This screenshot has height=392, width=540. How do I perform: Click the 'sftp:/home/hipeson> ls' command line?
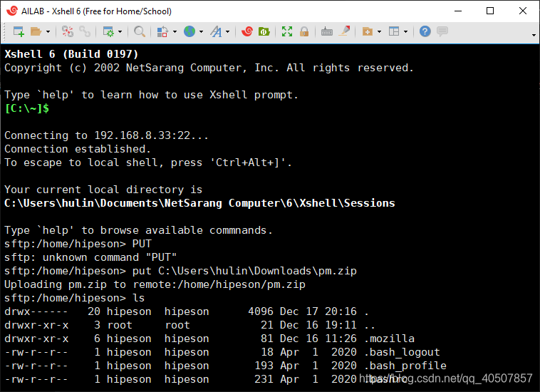(x=74, y=298)
